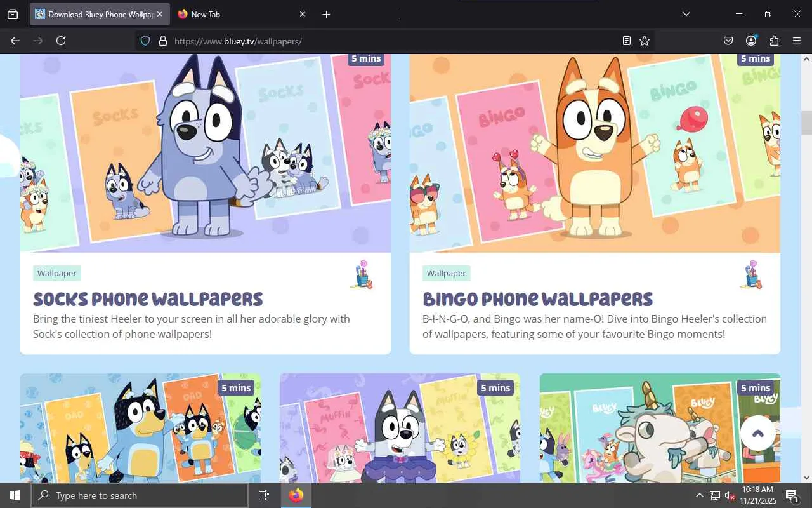Viewport: 812px width, 508px height.
Task: Click the Wallpaper tag on Bingo card
Action: [x=447, y=274]
